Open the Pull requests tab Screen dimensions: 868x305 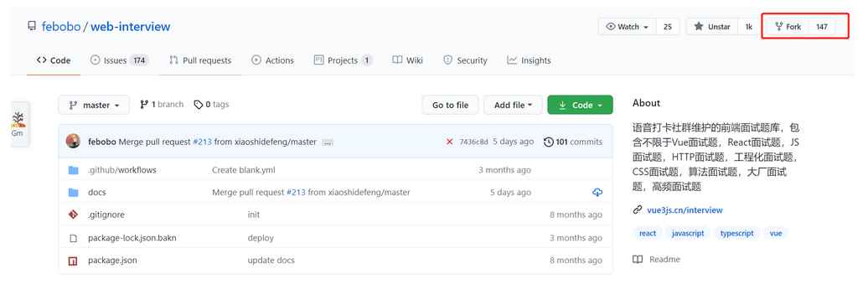point(200,60)
